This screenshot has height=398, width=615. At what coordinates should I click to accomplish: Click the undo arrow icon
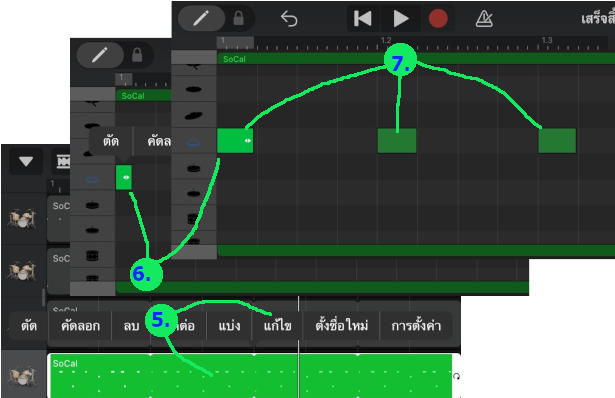pyautogui.click(x=289, y=18)
